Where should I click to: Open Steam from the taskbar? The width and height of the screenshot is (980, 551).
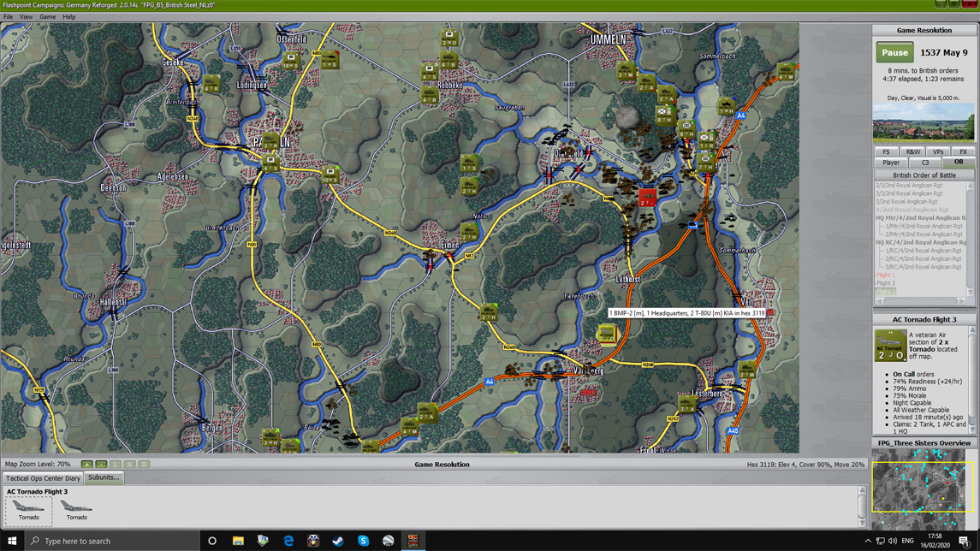coord(338,541)
